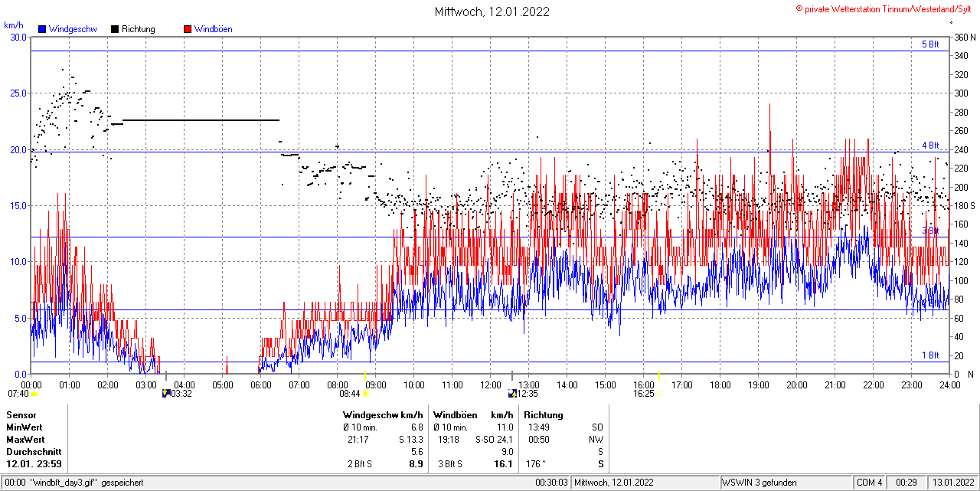Click the 12.01. 23:59 timestamp row label
The image size is (980, 491).
34,464
